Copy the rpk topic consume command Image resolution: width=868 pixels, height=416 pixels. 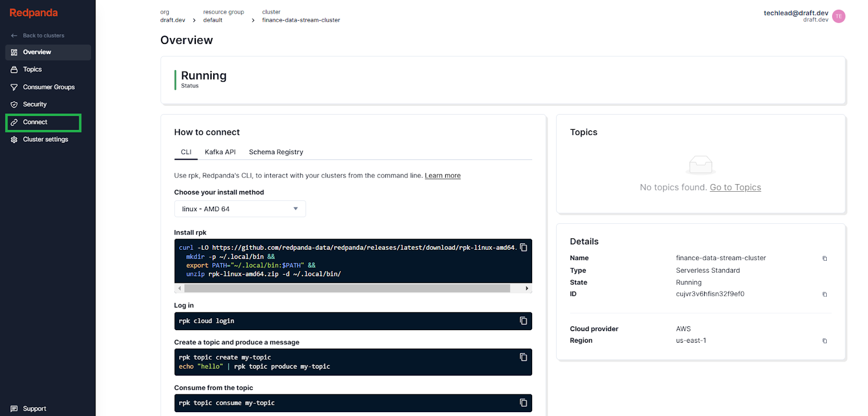click(524, 402)
